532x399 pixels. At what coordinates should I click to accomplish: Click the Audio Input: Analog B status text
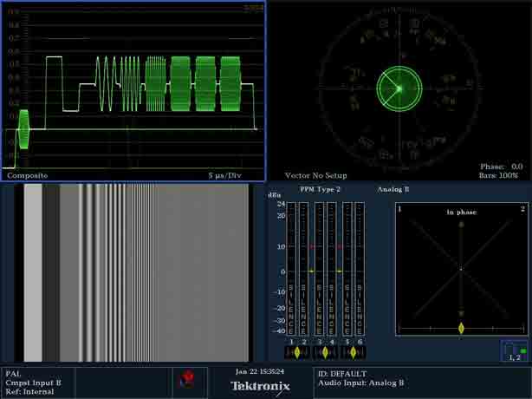coord(360,383)
